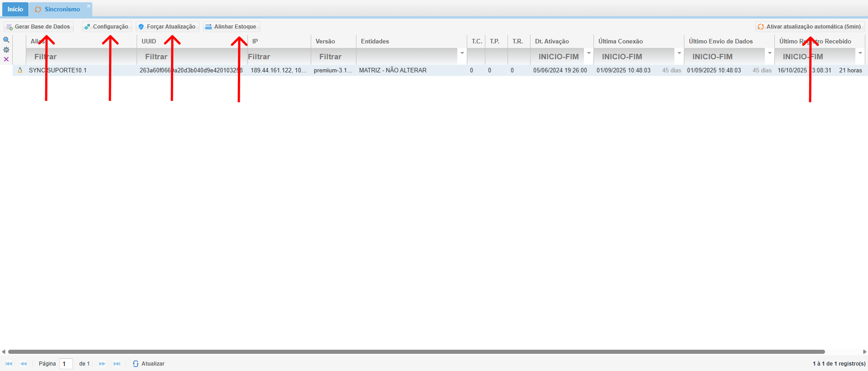The height and width of the screenshot is (371, 868).
Task: Expand the Entidades filter dropdown
Action: [x=462, y=53]
